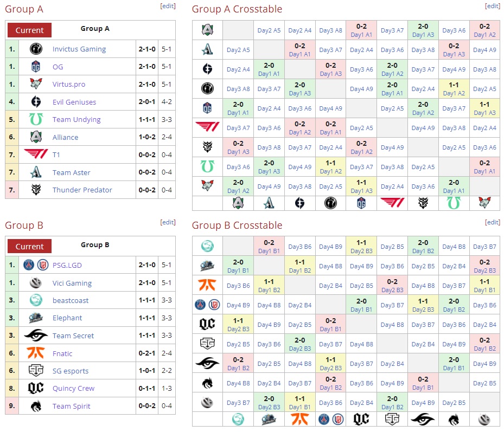Click T1 logo in Group A crosstable left column

pyautogui.click(x=207, y=127)
